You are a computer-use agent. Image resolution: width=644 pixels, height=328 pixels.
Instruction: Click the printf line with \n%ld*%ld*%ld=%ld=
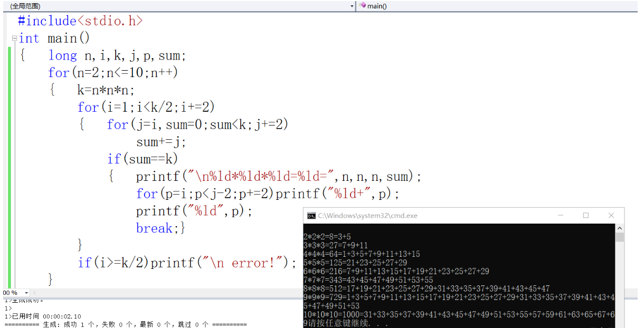(x=279, y=176)
